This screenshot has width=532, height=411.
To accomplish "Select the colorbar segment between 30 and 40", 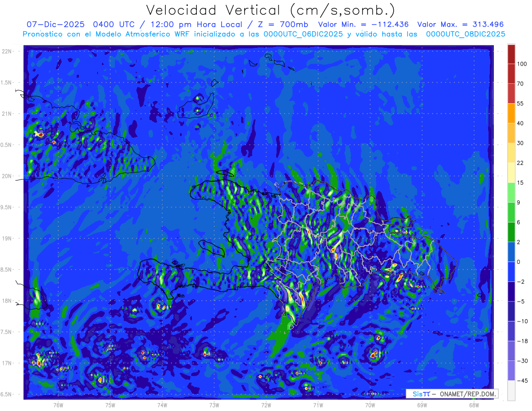I will [511, 133].
